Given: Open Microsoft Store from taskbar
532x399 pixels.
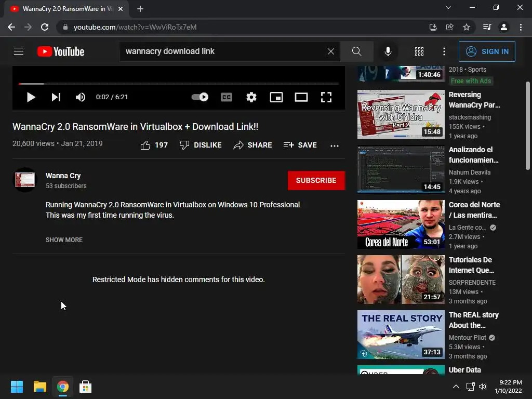Looking at the screenshot, I should (85, 387).
